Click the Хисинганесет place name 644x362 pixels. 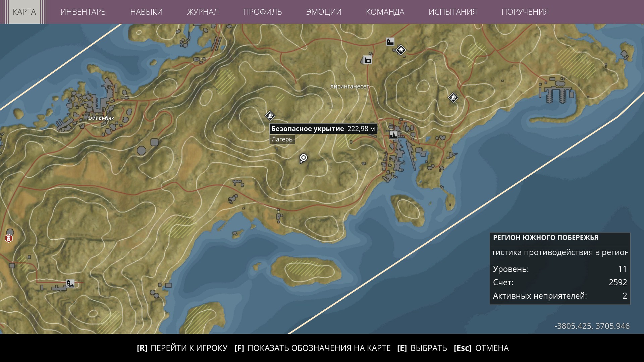(350, 86)
